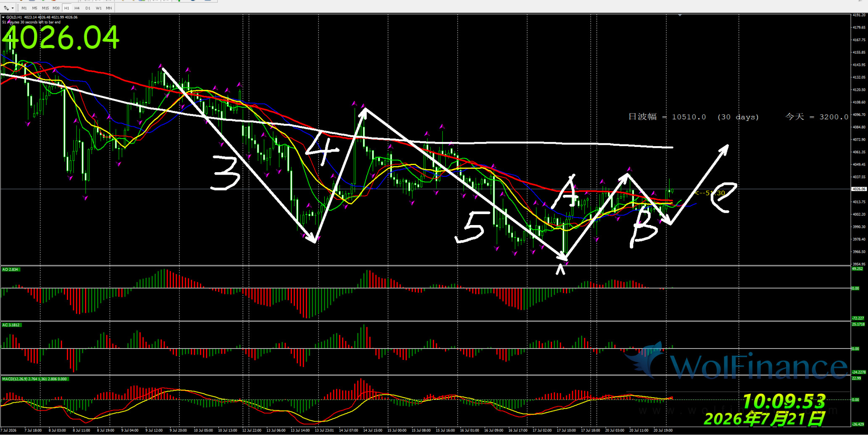This screenshot has width=868, height=435.
Task: Open dropdown arrow beside line studies icon
Action: click(13, 8)
